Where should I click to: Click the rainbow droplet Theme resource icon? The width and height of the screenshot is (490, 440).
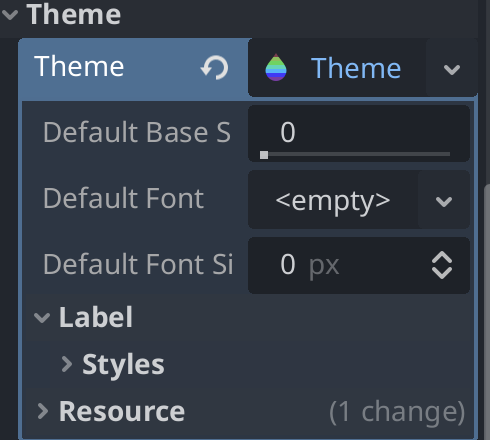tap(276, 67)
